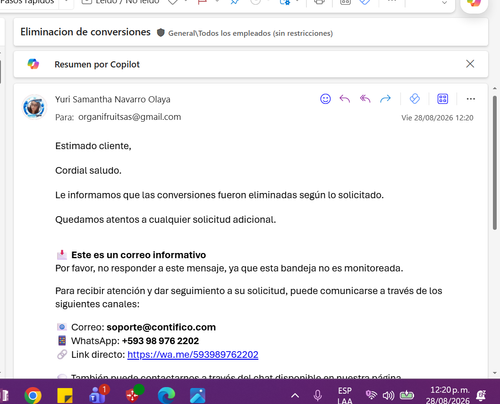Click the battery icon in the system tray
Screen dimensions: 500x404
click(407, 395)
